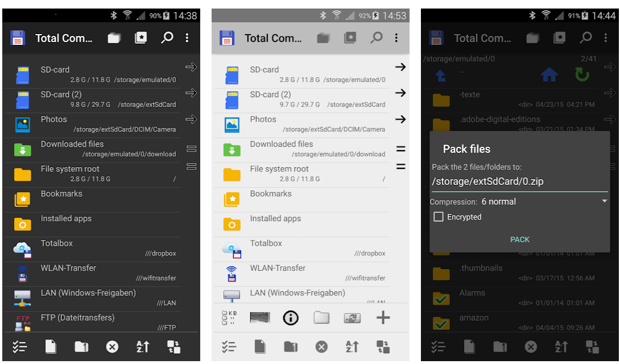Open overflow menu in dark-theme title bar
Screen dimensions: 620x364
pos(187,38)
